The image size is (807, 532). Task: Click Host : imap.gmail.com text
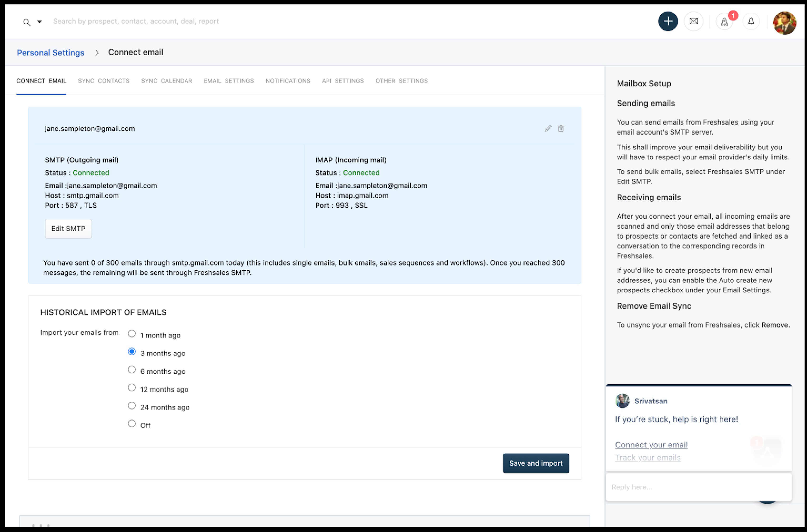[x=352, y=196]
